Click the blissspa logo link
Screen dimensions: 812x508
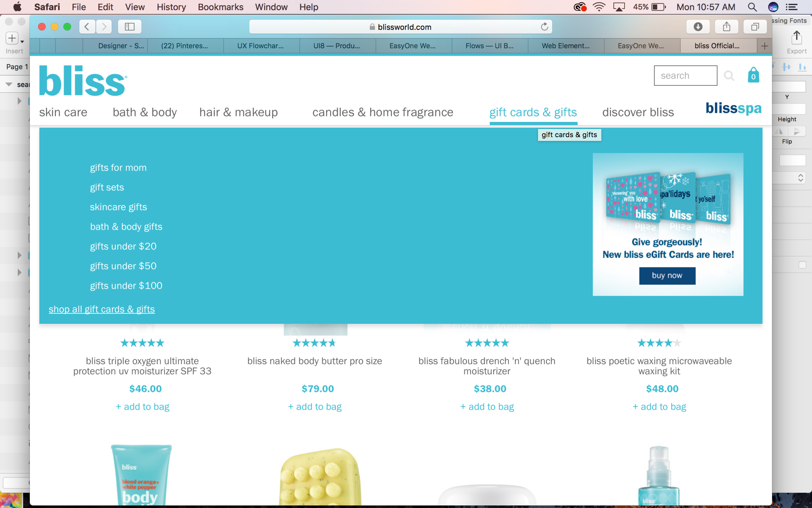coord(733,108)
